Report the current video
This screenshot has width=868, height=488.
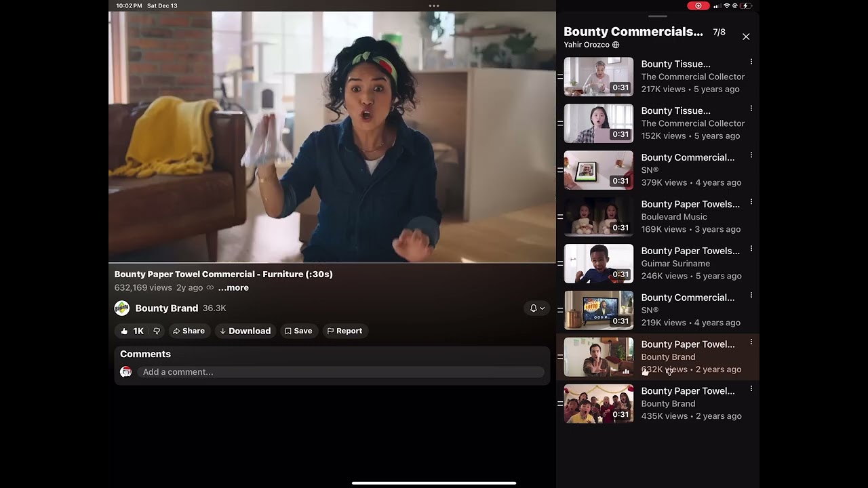(344, 331)
